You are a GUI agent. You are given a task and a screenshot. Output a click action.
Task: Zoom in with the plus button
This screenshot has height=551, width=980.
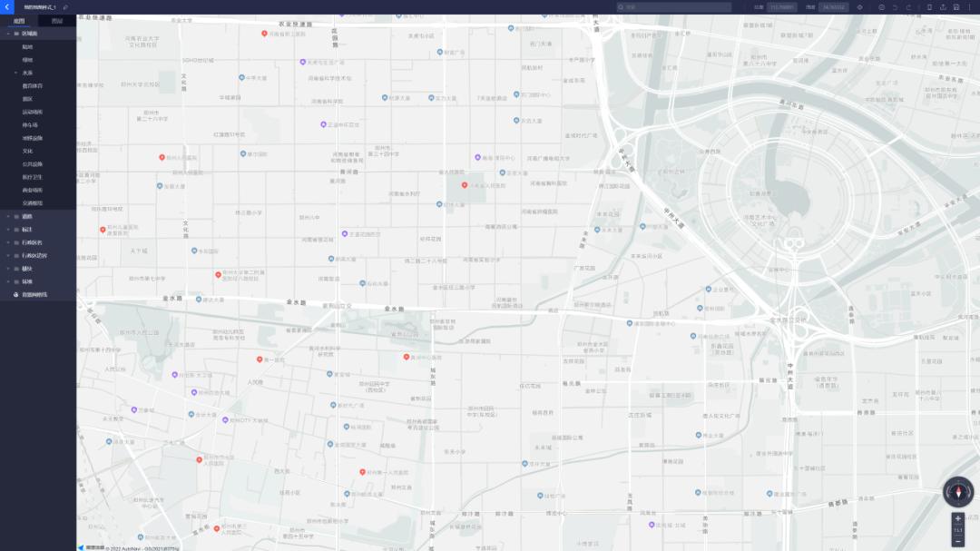[x=958, y=518]
